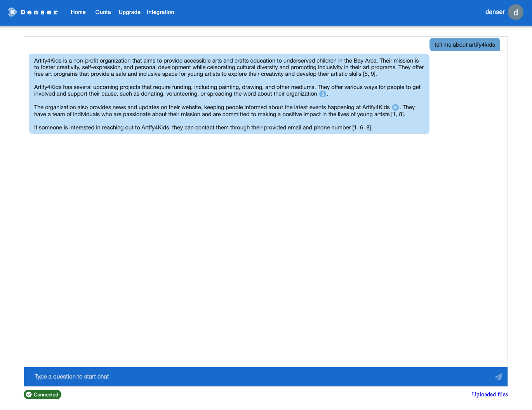Click paragraph starting 'If someone is interested'
The image size is (532, 410).
click(203, 127)
